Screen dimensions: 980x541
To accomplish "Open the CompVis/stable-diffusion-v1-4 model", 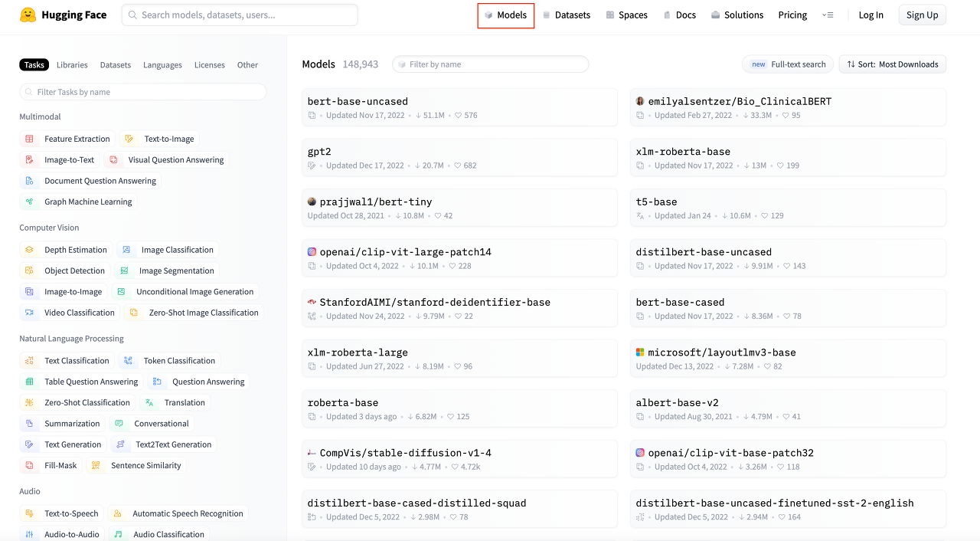I will [459, 459].
